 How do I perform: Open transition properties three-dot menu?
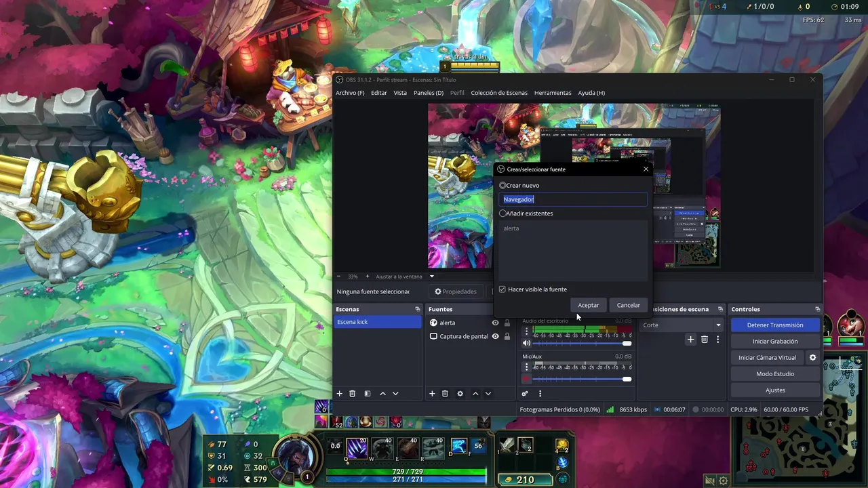pyautogui.click(x=717, y=340)
